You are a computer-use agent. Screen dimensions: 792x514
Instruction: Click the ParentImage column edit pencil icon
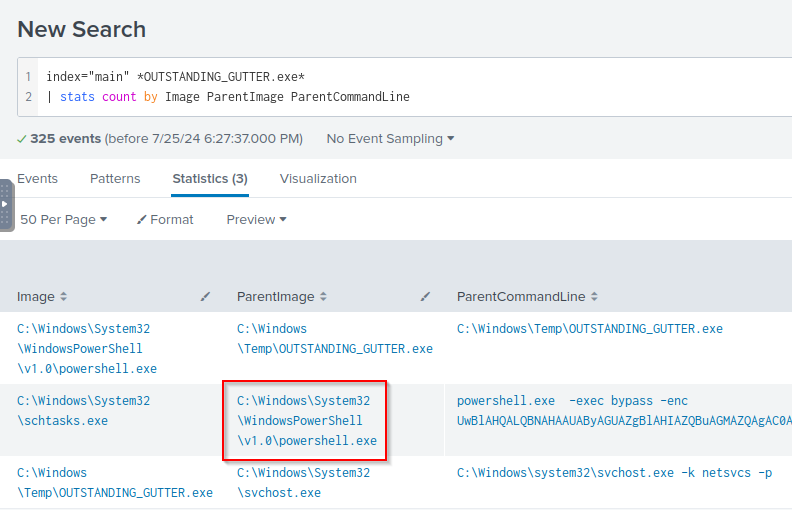point(426,296)
